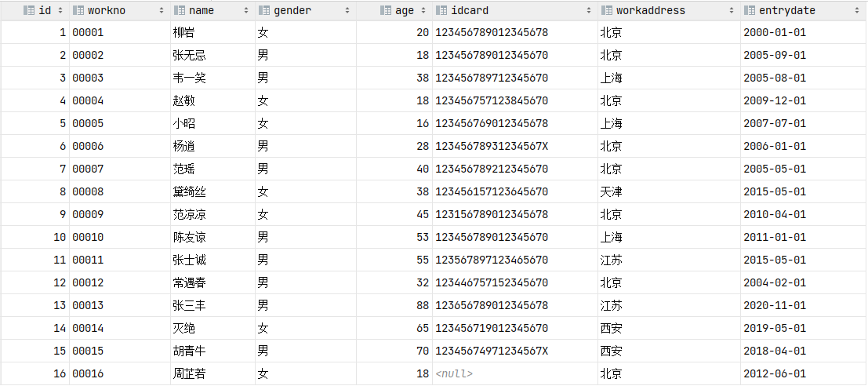
Task: Click the age column table icon
Action: (386, 10)
